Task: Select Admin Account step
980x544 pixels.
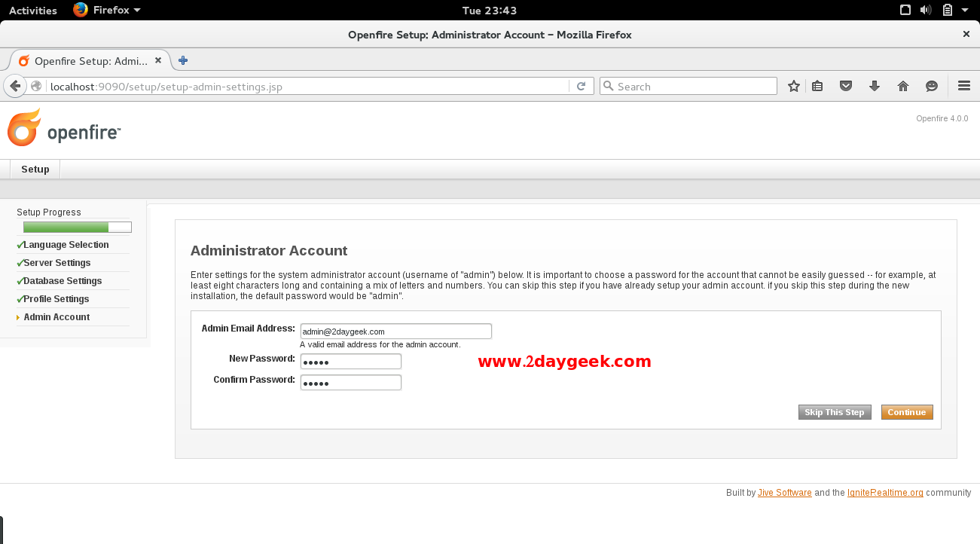Action: pos(56,316)
